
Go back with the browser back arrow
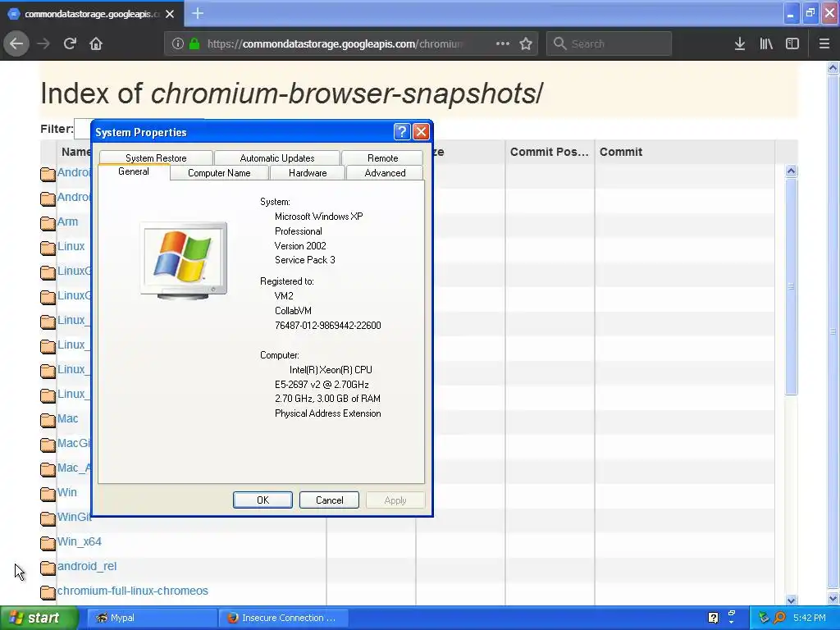pos(16,43)
